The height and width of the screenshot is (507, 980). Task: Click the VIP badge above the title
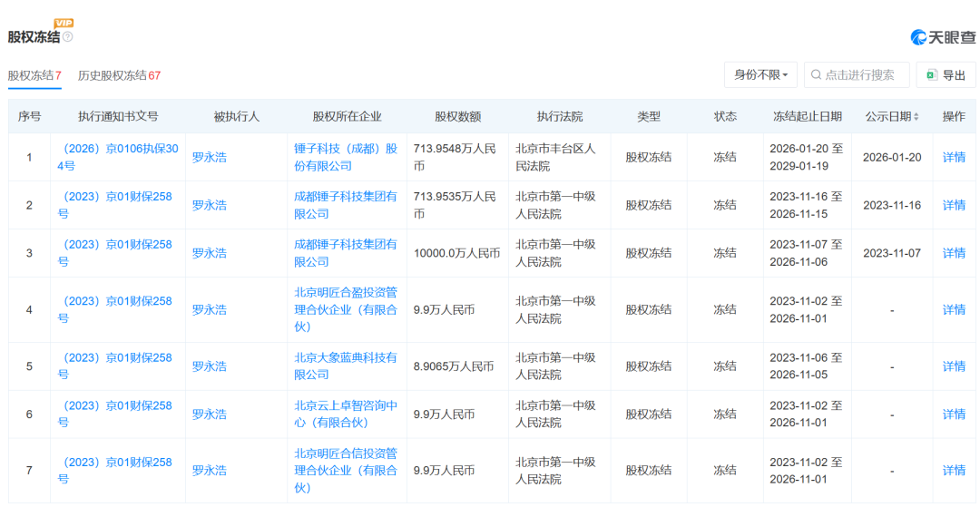[64, 23]
